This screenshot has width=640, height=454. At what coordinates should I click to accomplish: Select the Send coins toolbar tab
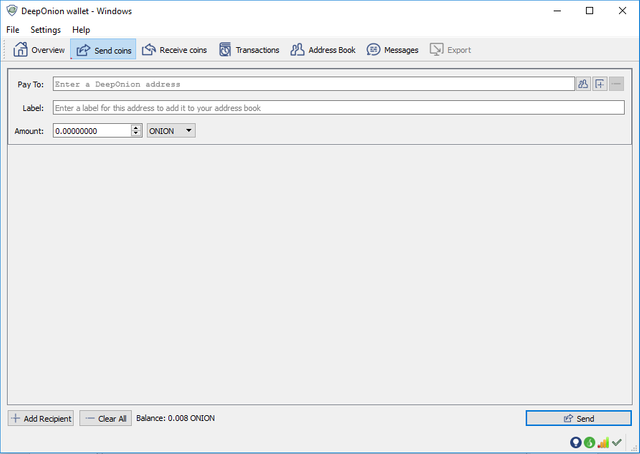tap(103, 50)
